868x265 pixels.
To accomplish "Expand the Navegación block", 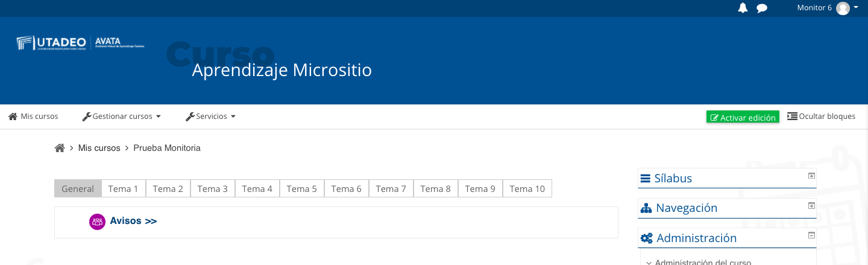I will pos(811,205).
